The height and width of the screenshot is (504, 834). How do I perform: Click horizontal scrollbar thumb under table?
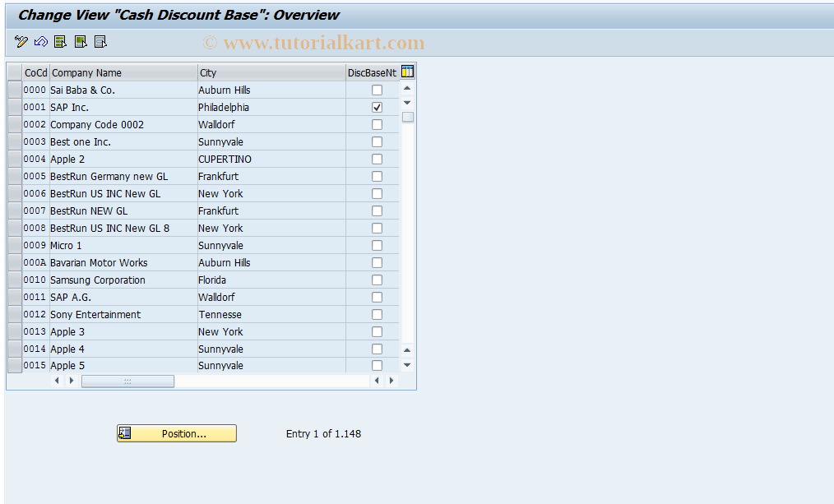[x=127, y=381]
